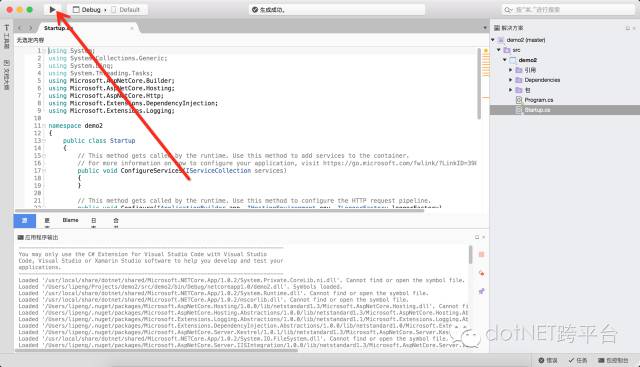
Task: Click the 'using Microsoft.AspNetCore.Http;' line
Action: click(x=106, y=96)
